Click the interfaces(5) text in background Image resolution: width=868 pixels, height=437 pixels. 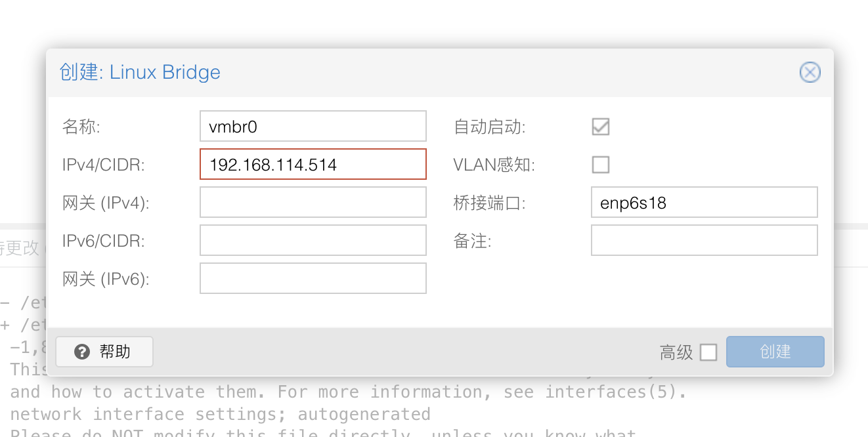tap(615, 392)
